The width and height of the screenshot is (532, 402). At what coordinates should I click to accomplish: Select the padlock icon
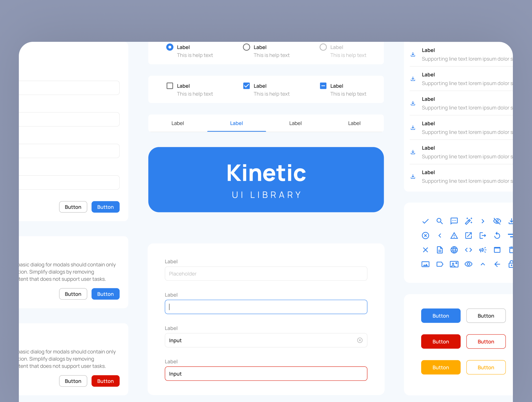(511, 264)
